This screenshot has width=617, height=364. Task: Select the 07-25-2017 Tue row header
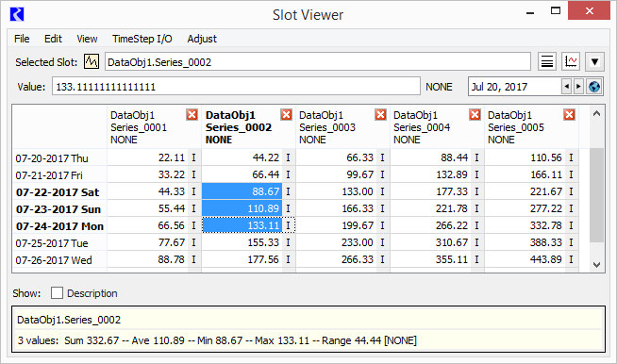click(59, 242)
